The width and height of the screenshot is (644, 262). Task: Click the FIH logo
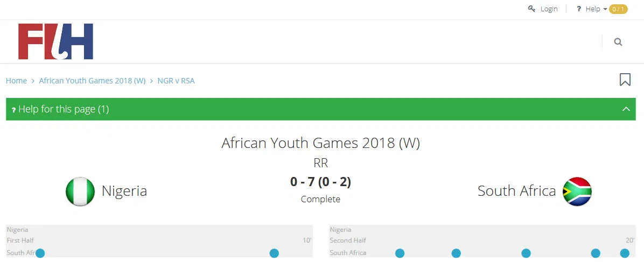tap(55, 41)
